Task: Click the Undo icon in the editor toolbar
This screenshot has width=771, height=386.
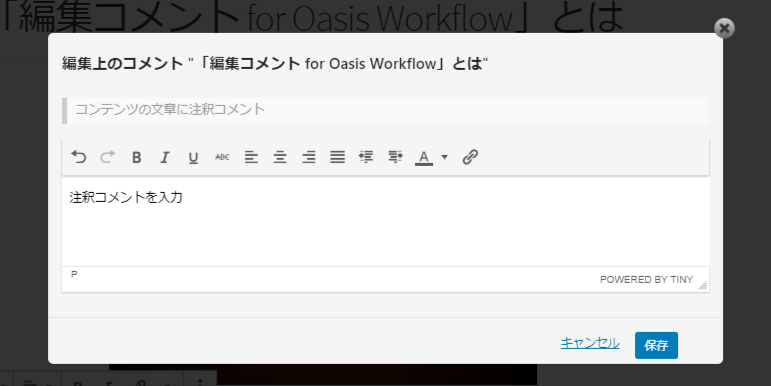Action: [79, 157]
